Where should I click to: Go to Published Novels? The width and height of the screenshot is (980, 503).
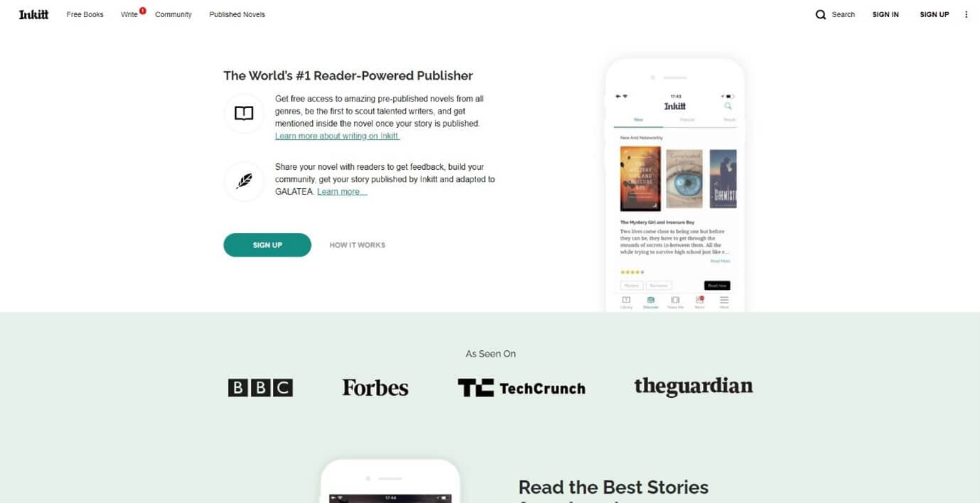pos(237,14)
